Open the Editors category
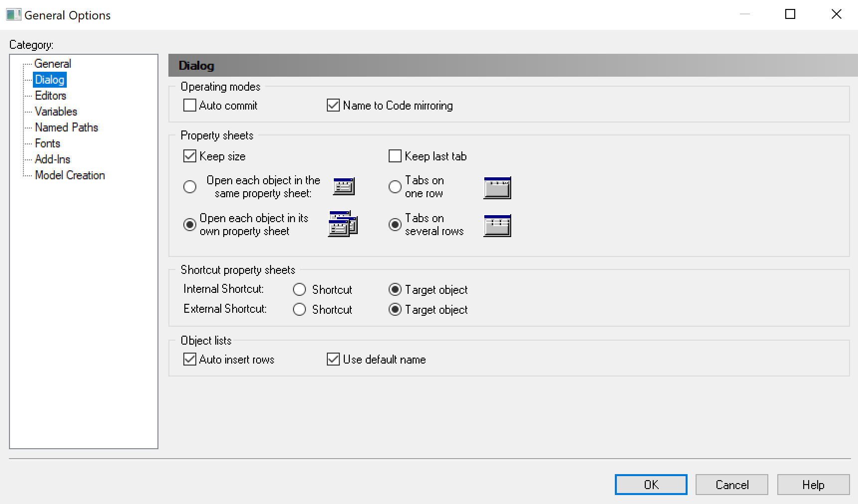This screenshot has width=858, height=504. 50,96
